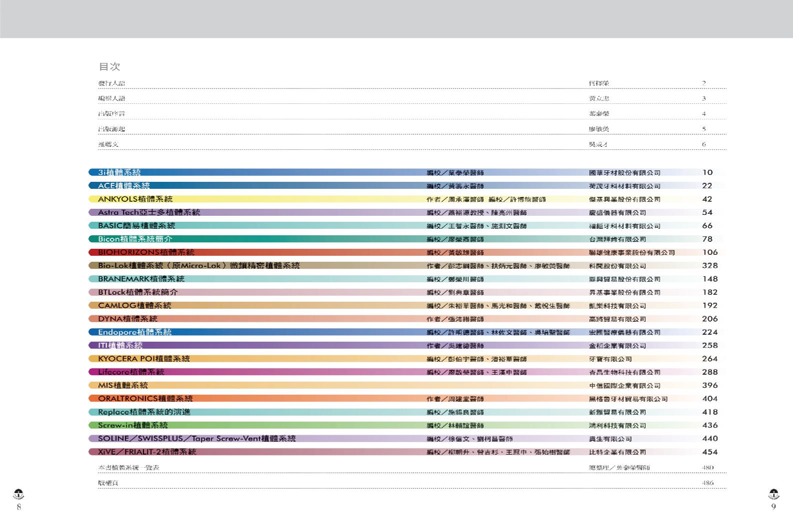Click page number 436 for Screw-in

(x=709, y=425)
